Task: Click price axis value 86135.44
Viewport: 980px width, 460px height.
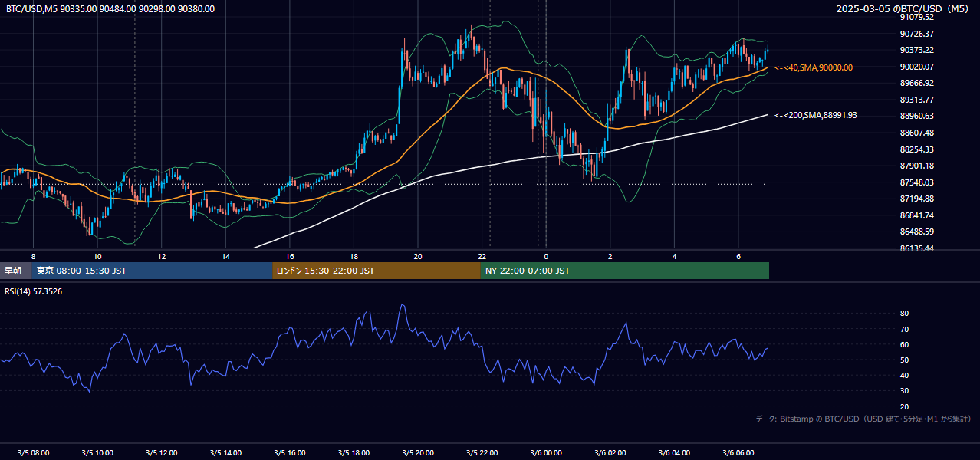Action: coord(916,248)
